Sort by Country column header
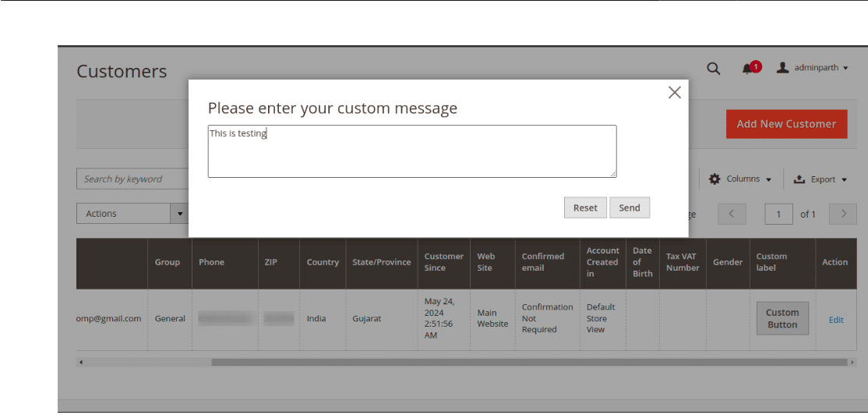The image size is (868, 415). [x=323, y=262]
